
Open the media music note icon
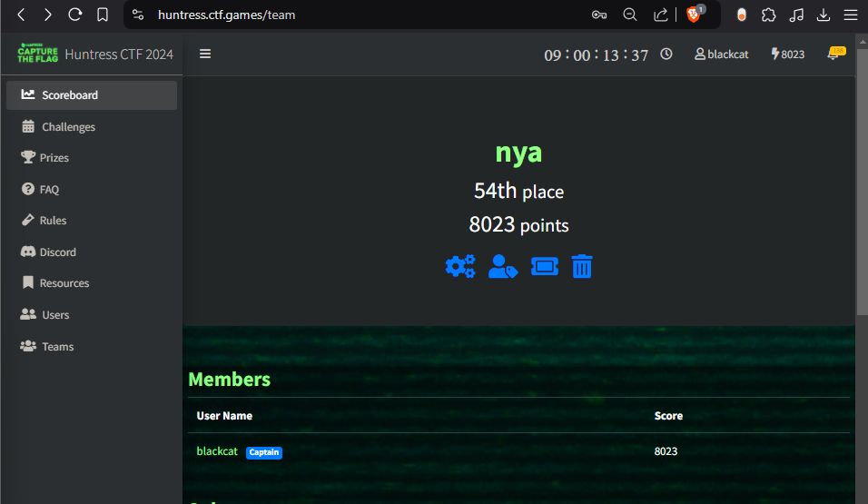796,15
